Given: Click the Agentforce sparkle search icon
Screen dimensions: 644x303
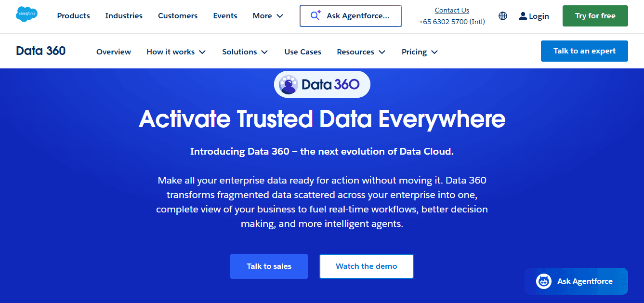Looking at the screenshot, I should coord(315,15).
